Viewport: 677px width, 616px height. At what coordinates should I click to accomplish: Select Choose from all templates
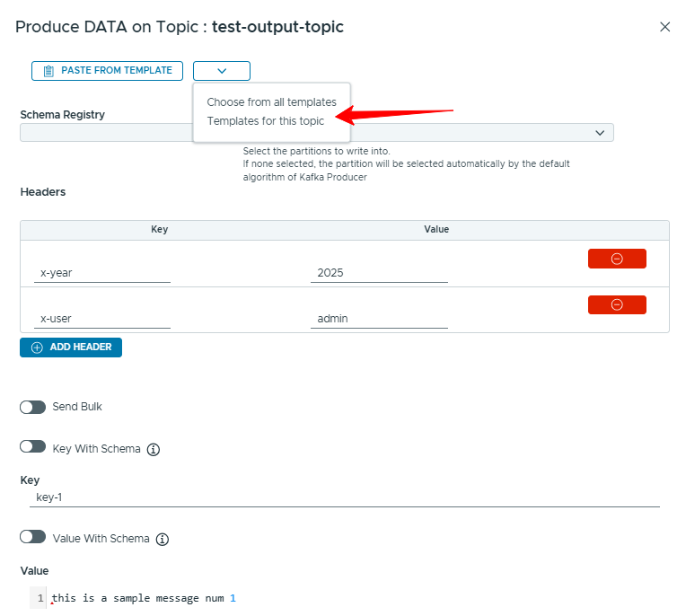[271, 102]
